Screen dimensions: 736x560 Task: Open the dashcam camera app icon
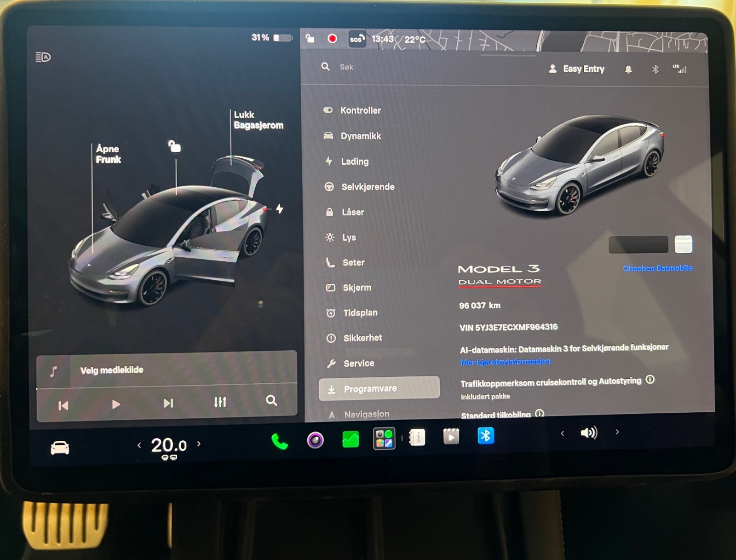coord(315,440)
